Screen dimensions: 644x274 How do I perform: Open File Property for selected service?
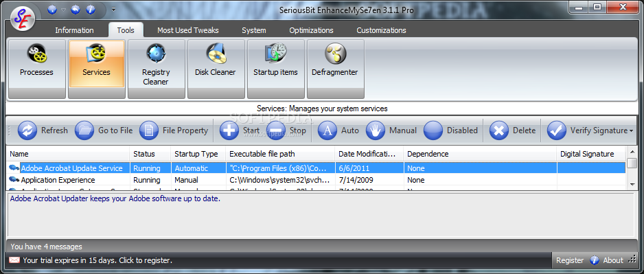coord(174,130)
